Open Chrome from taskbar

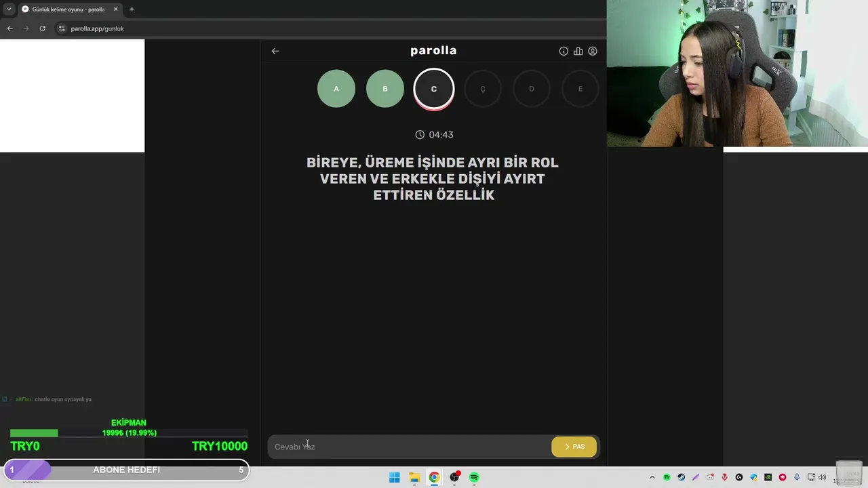pos(434,478)
